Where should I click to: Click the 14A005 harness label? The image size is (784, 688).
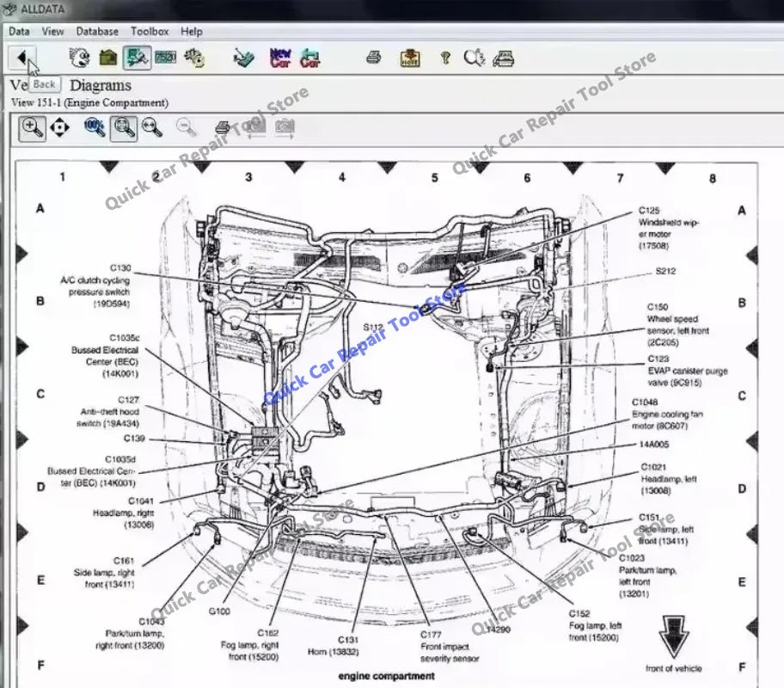pyautogui.click(x=653, y=445)
